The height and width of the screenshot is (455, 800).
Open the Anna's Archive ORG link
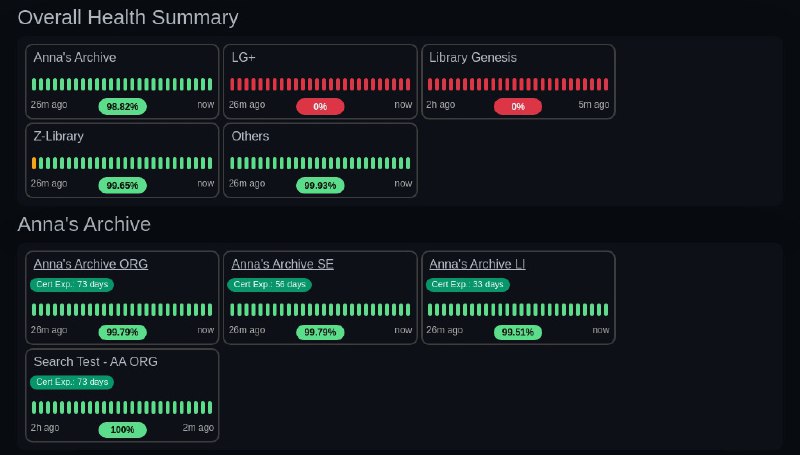click(91, 264)
